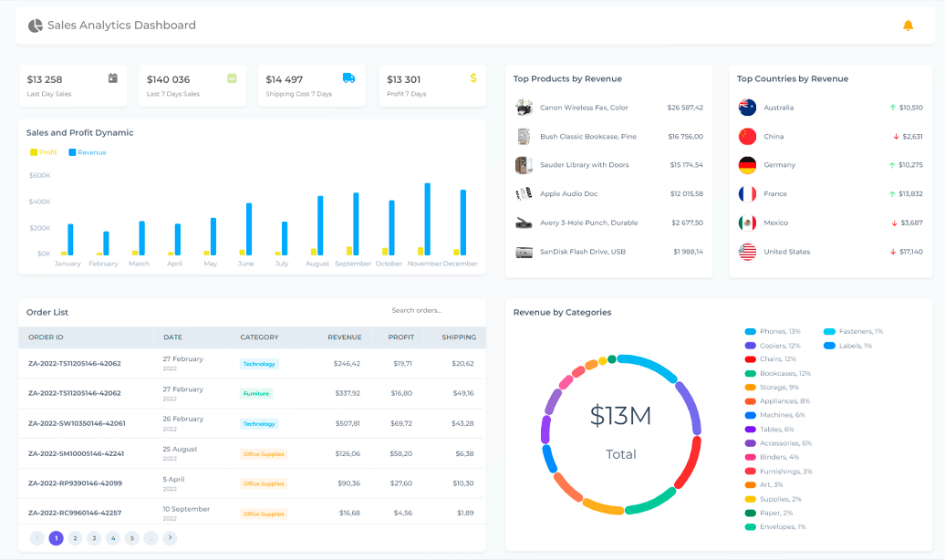Click the SanDisk Flash Drive thumbnail

pyautogui.click(x=524, y=252)
